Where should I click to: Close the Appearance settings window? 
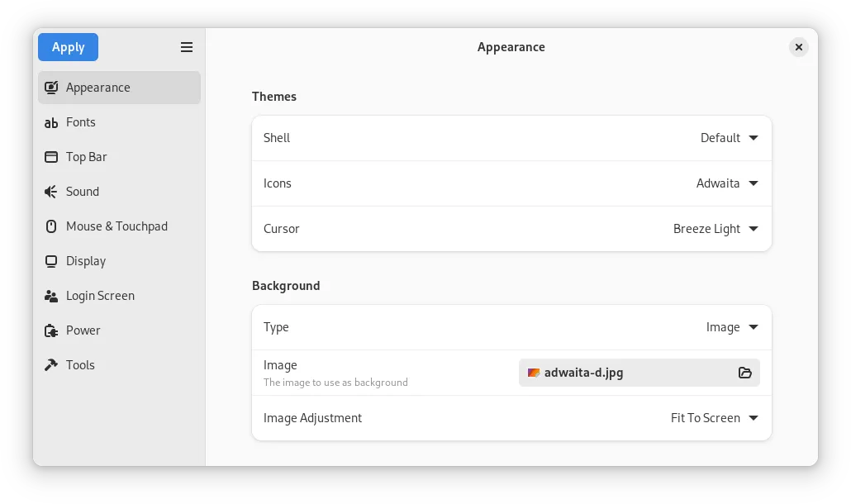tap(798, 47)
